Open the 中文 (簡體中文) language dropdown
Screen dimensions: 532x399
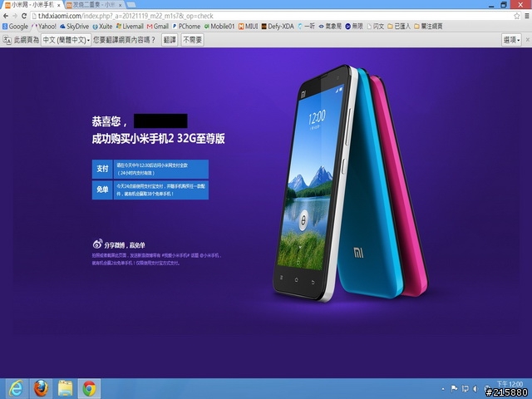click(x=66, y=40)
